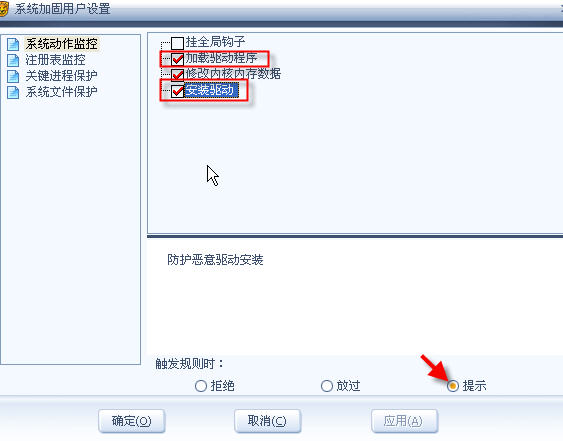Enable the 挂全局钩子 checkbox

tap(177, 43)
